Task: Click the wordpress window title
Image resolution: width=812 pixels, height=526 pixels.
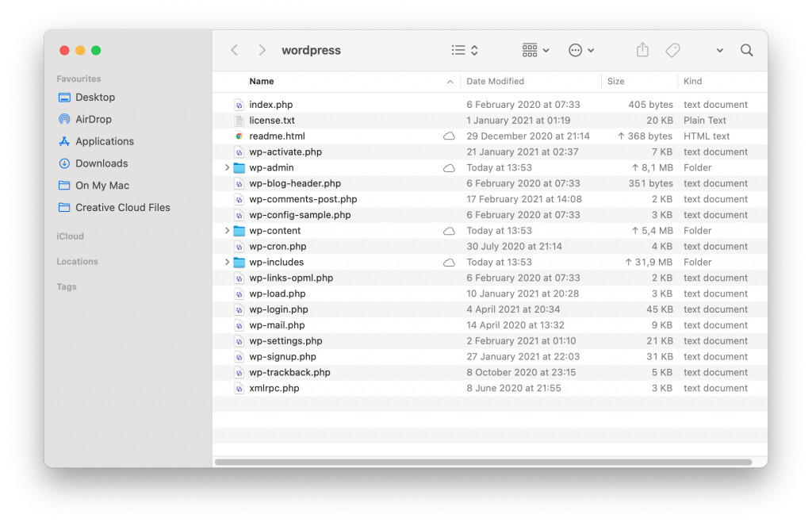Action: tap(311, 50)
